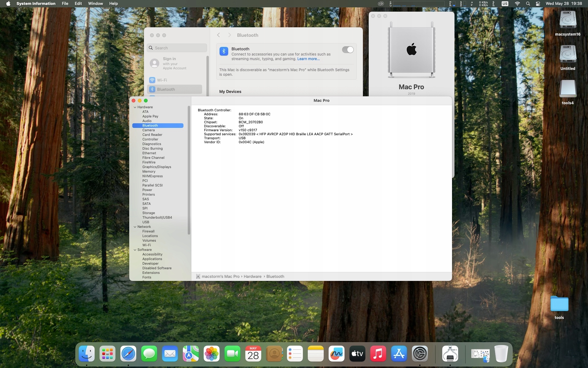Screen dimensions: 588x368
Task: Select Memory under Hardware
Action: click(x=149, y=172)
